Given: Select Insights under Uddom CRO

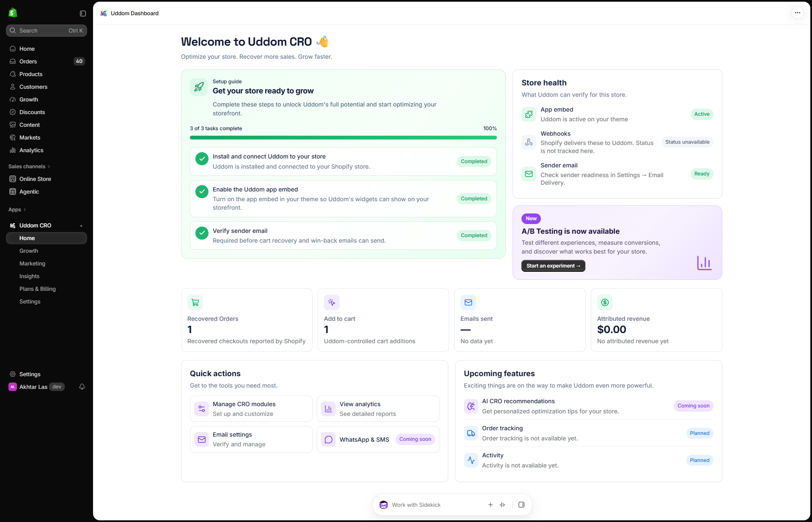Looking at the screenshot, I should pos(47,276).
